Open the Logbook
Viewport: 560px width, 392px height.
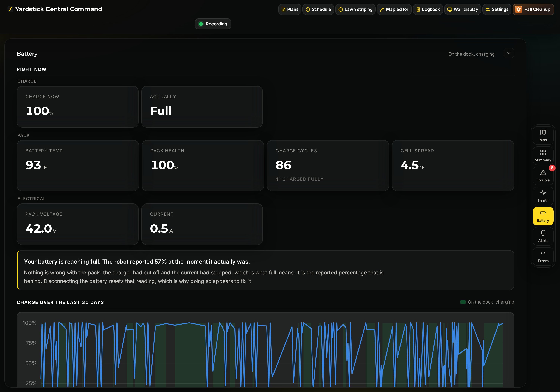428,9
